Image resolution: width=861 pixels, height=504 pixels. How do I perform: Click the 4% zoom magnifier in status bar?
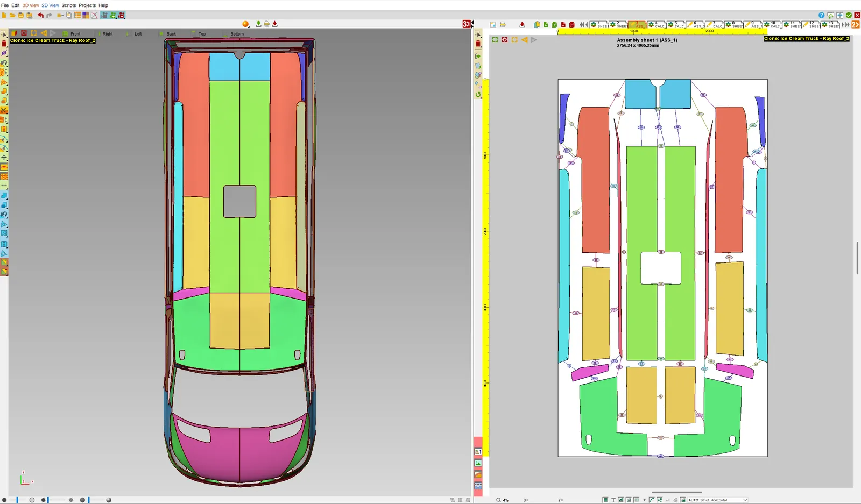499,500
